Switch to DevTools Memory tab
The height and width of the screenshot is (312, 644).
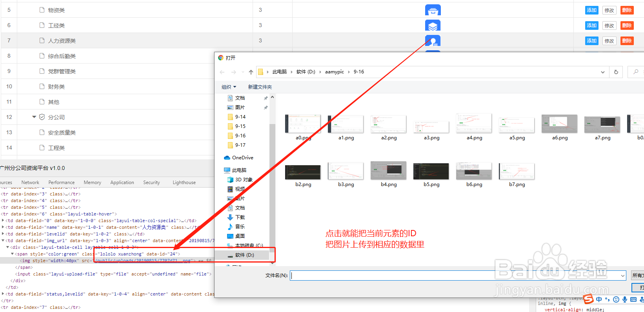(93, 182)
